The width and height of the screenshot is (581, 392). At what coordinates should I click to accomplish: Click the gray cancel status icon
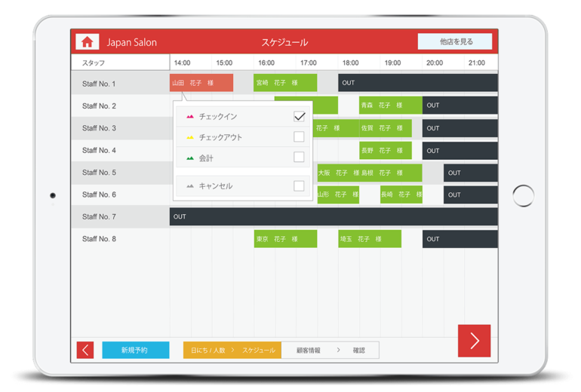click(190, 185)
